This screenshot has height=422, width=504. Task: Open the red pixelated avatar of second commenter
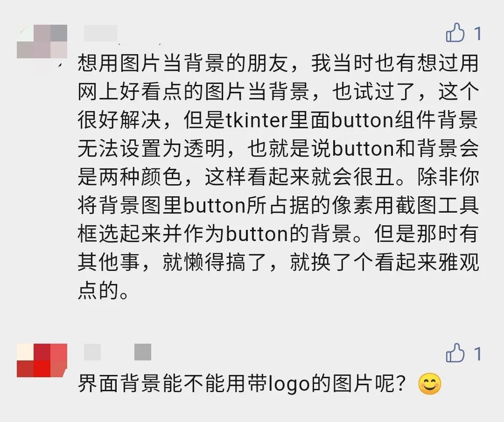coord(42,360)
